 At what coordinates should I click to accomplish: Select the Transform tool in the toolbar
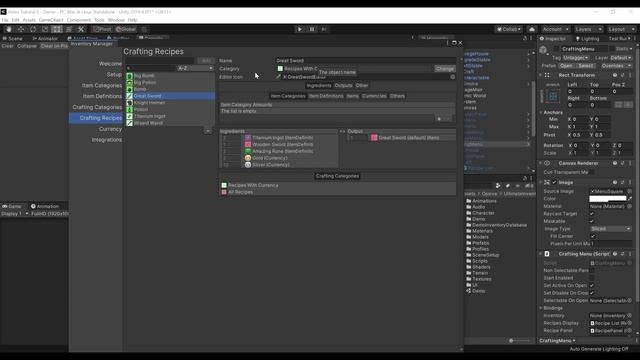coord(69,29)
